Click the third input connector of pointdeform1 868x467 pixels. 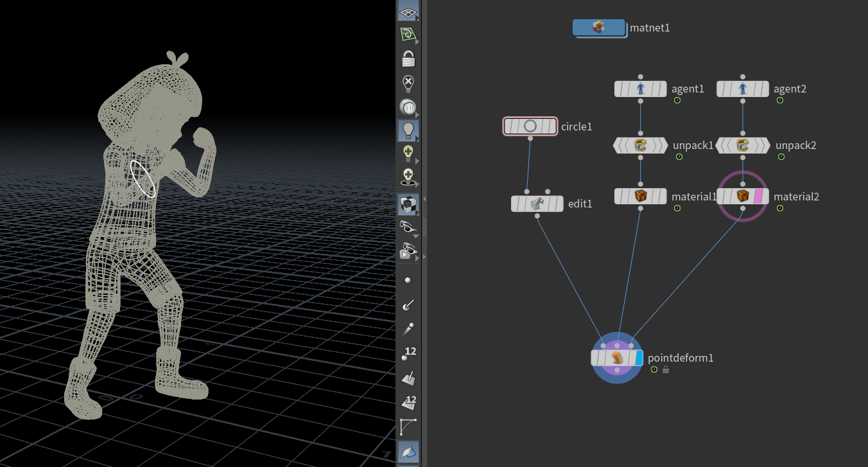point(631,346)
